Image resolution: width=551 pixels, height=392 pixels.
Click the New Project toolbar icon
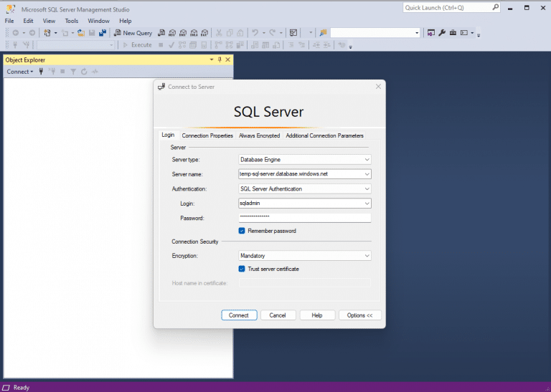(47, 33)
